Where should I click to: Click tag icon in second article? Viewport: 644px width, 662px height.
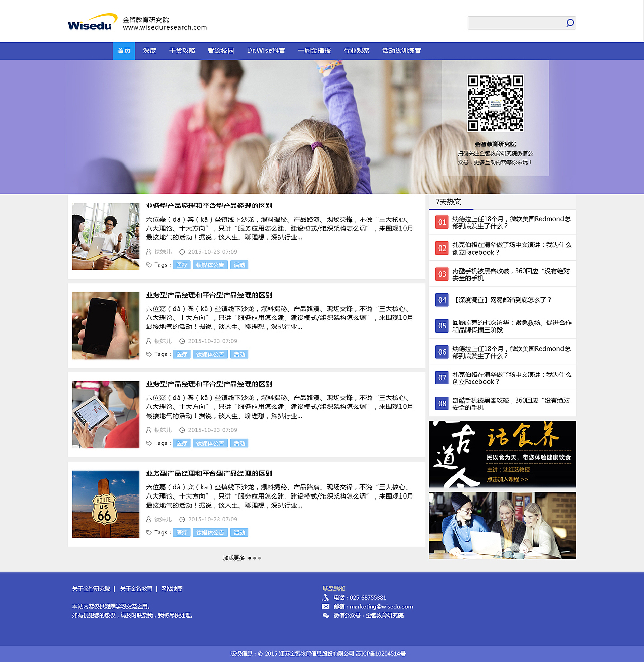pos(149,354)
